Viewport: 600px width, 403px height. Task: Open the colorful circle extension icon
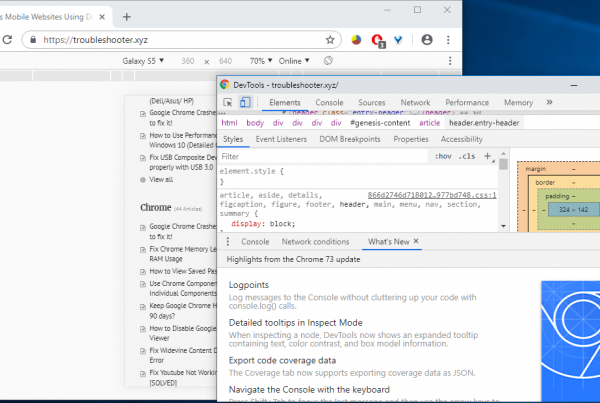coord(356,39)
